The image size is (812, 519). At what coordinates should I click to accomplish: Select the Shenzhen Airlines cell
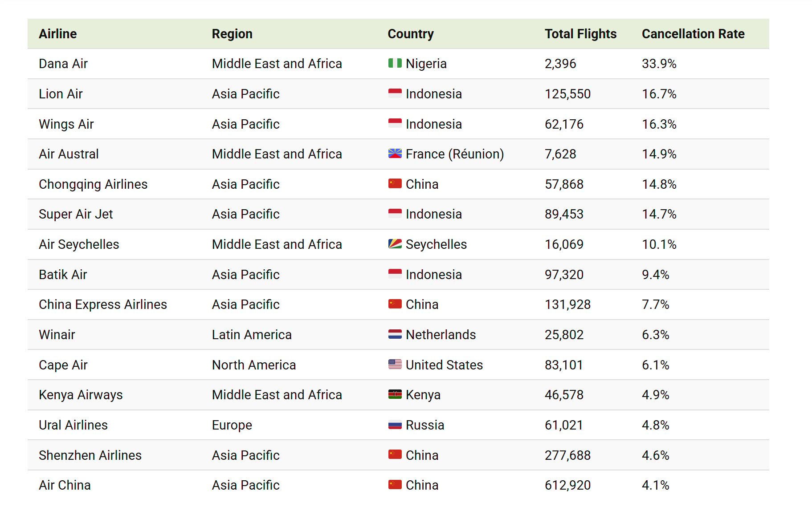click(90, 455)
